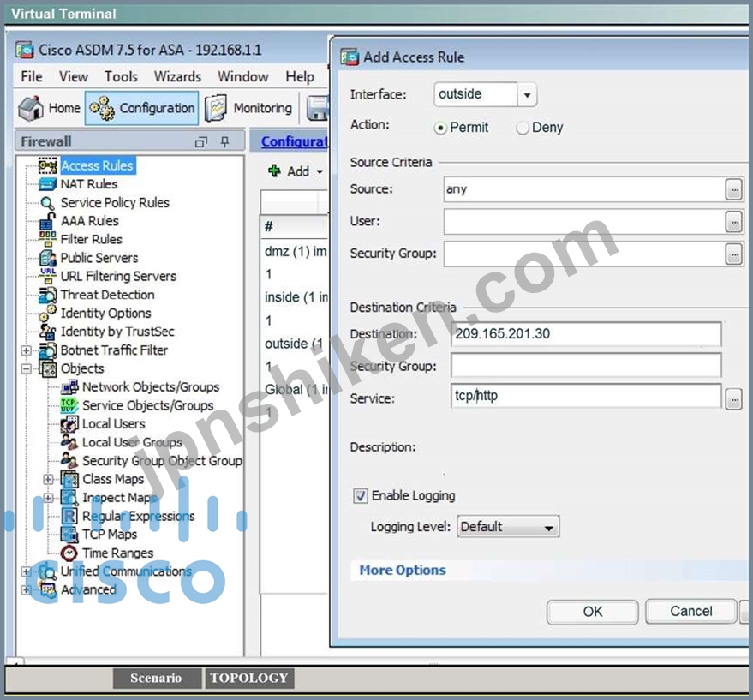
Task: Select NAT Rules in the Firewall tree
Action: (89, 184)
